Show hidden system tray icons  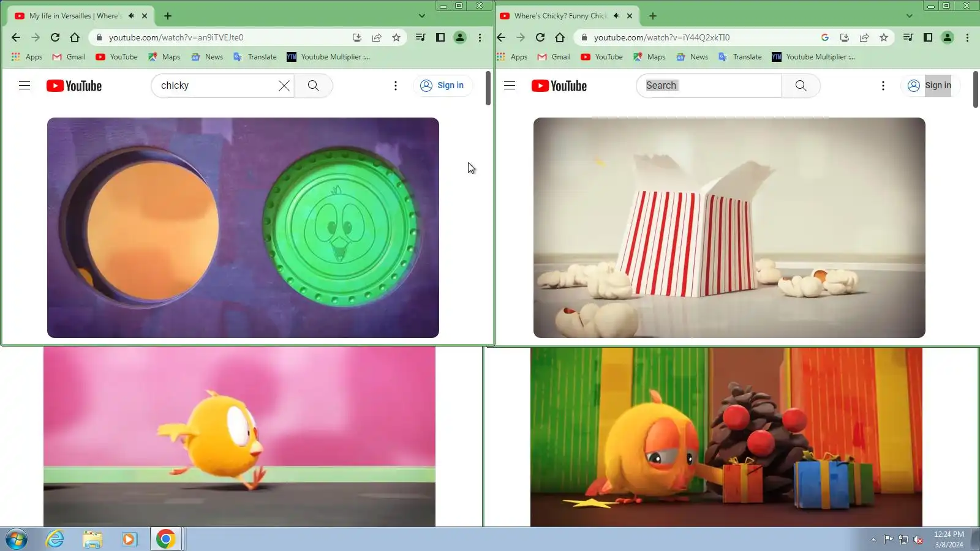[x=873, y=539]
